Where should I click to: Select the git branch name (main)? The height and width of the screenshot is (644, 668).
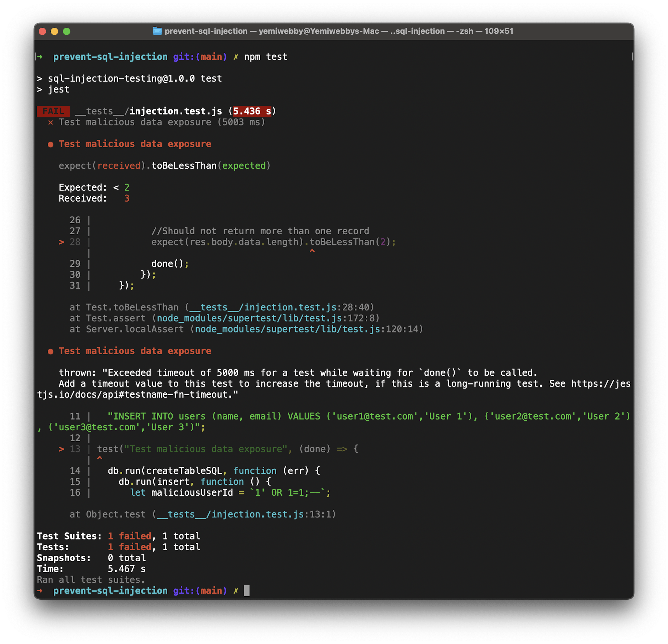coord(211,56)
